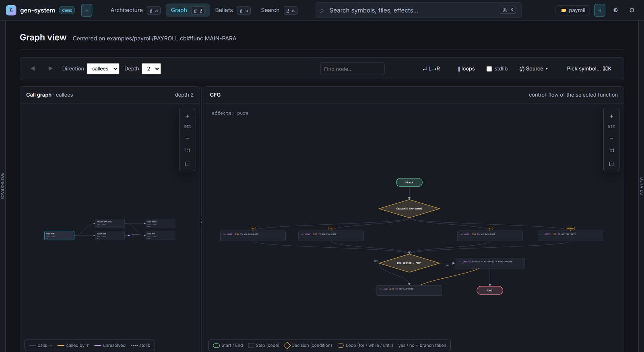Zoom in on the call graph
Image resolution: width=644 pixels, height=352 pixels.
coord(187,116)
